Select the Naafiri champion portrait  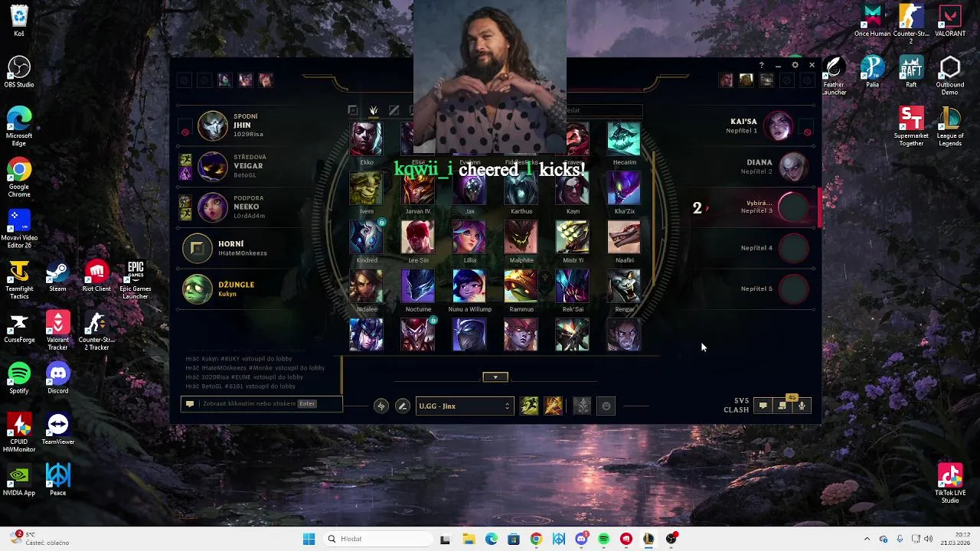[x=624, y=237]
